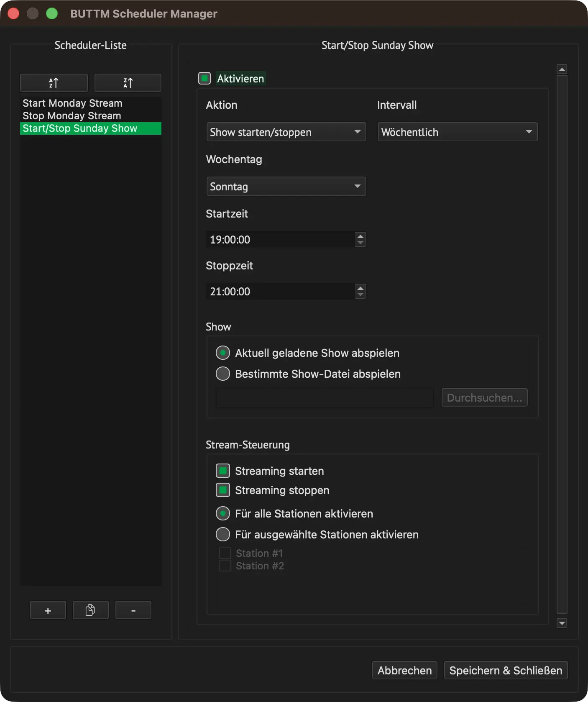
Task: Click the Startzeit field 19:00:00
Action: 281,239
